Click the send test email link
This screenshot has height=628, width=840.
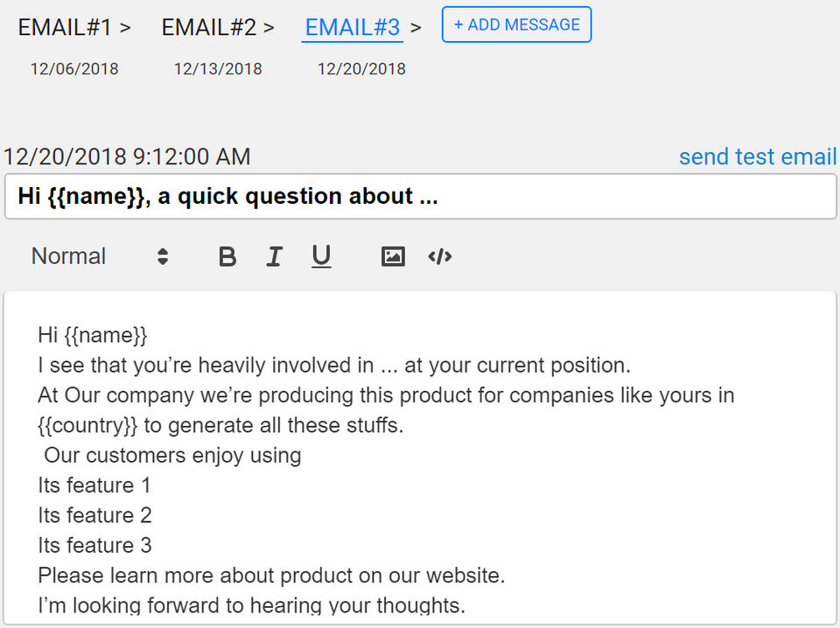(x=758, y=157)
